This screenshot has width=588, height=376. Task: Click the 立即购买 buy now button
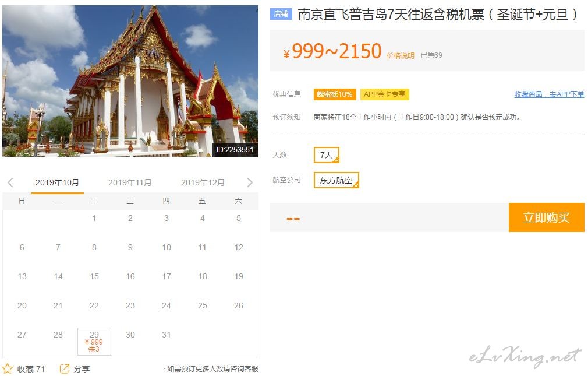(547, 217)
